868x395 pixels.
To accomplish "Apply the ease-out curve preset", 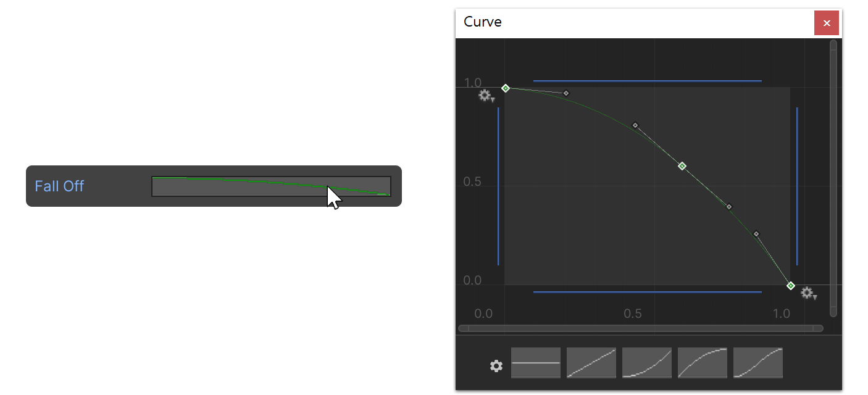I will coord(703,363).
